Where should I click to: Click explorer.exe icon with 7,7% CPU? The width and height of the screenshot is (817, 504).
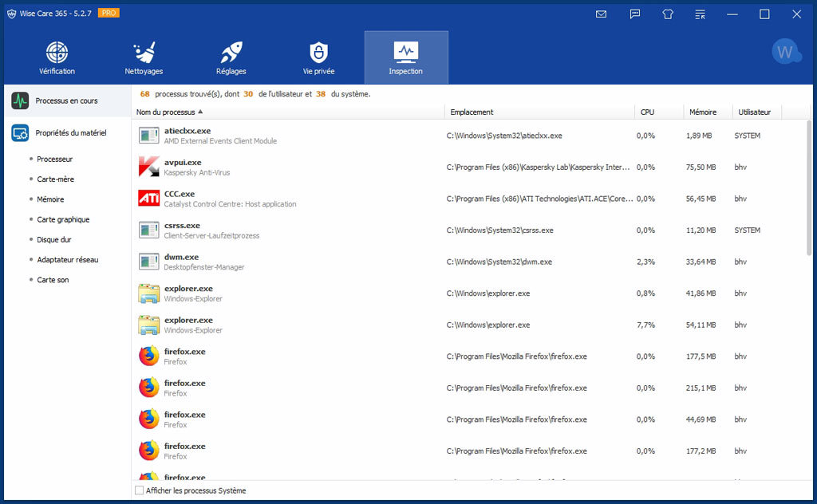[x=148, y=325]
